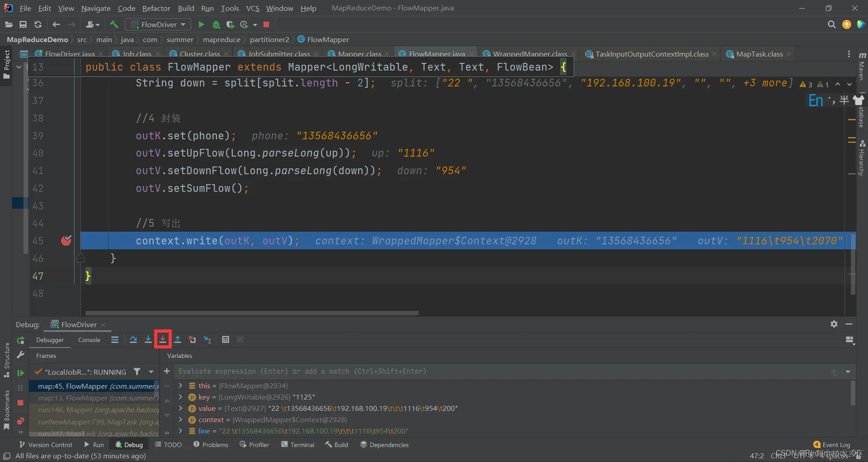Screen dimensions: 868x462
Task: Open the Problems tool window
Action: [211, 445]
